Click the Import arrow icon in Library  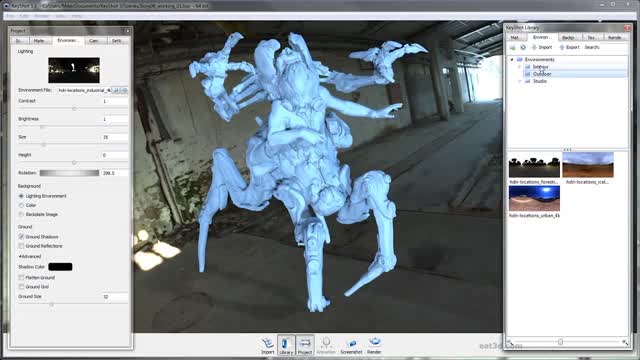534,47
